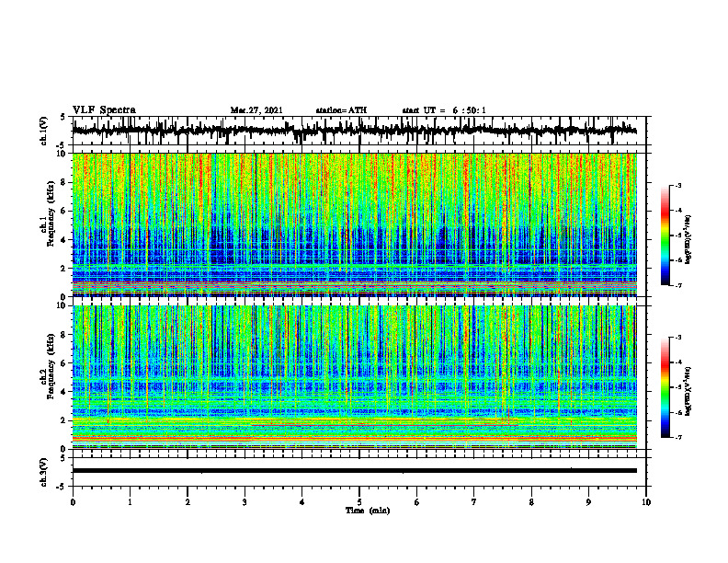This screenshot has height=563, width=728.
Task: Click time axis tick label "10" at far right
Action: click(x=646, y=502)
